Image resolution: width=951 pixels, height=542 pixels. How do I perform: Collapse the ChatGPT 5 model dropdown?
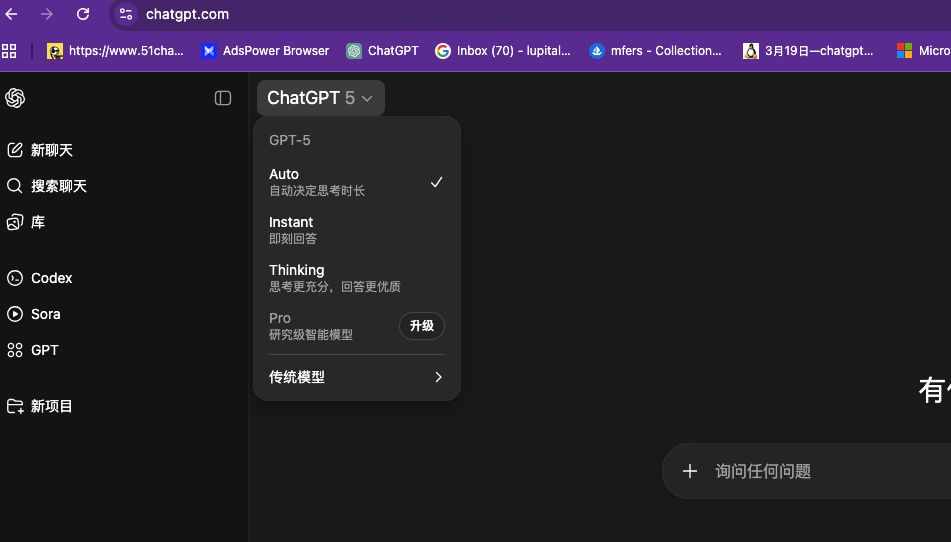click(320, 98)
